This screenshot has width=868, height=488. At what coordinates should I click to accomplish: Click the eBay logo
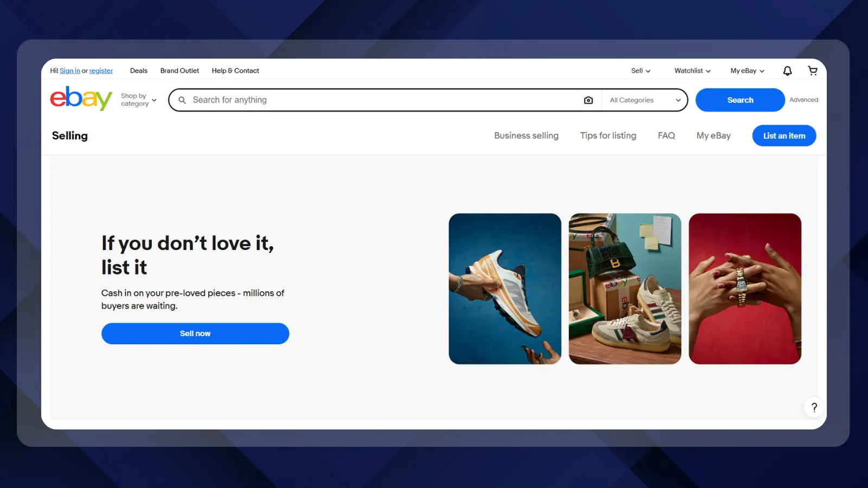tap(81, 99)
